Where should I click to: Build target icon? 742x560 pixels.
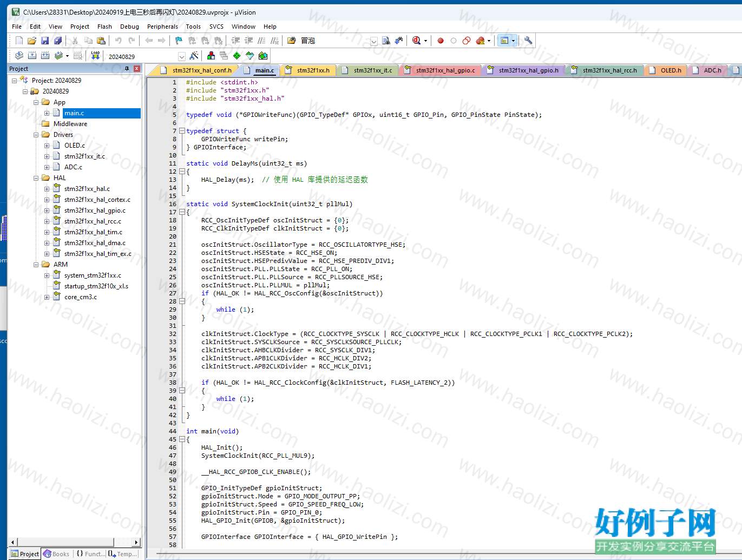32,56
